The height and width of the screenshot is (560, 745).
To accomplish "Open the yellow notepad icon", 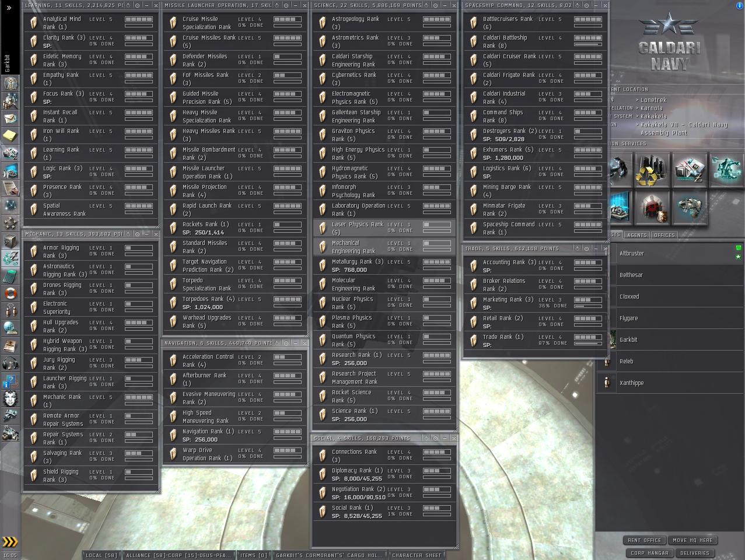I will (11, 135).
